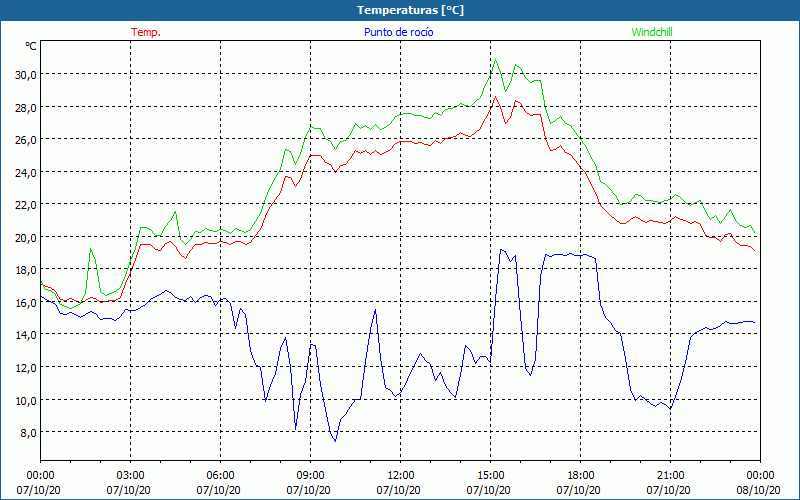Image resolution: width=800 pixels, height=500 pixels.
Task: Click the '07/10/20' date under 12:00
Action: (x=398, y=490)
